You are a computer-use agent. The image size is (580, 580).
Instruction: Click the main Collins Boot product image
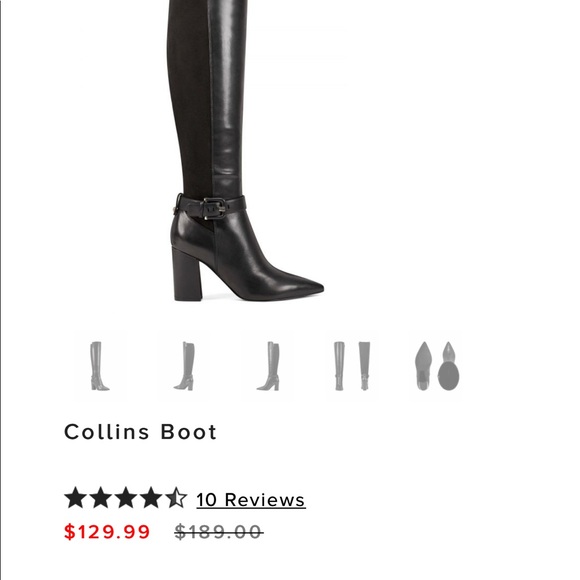(237, 151)
